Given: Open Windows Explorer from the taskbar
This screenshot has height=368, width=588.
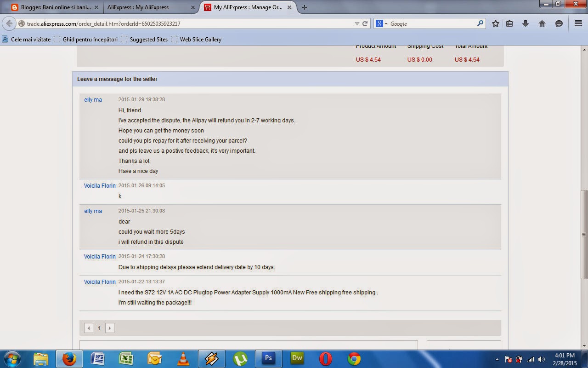Looking at the screenshot, I should (40, 359).
